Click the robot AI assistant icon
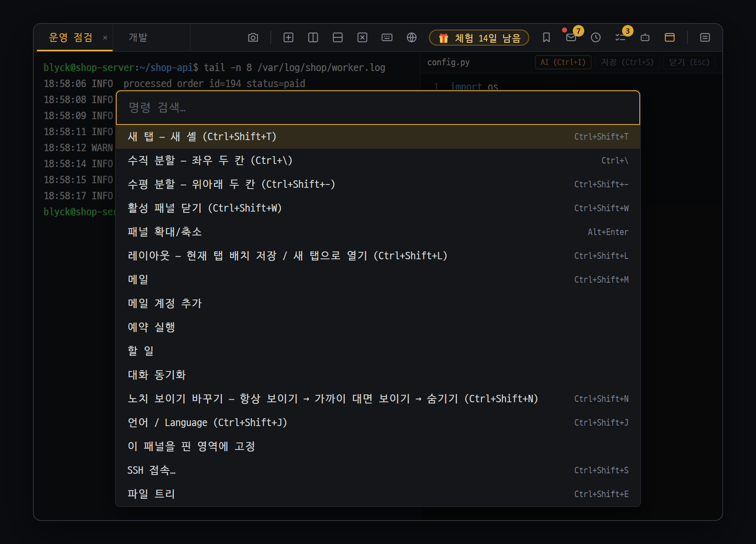The image size is (756, 544). [645, 37]
